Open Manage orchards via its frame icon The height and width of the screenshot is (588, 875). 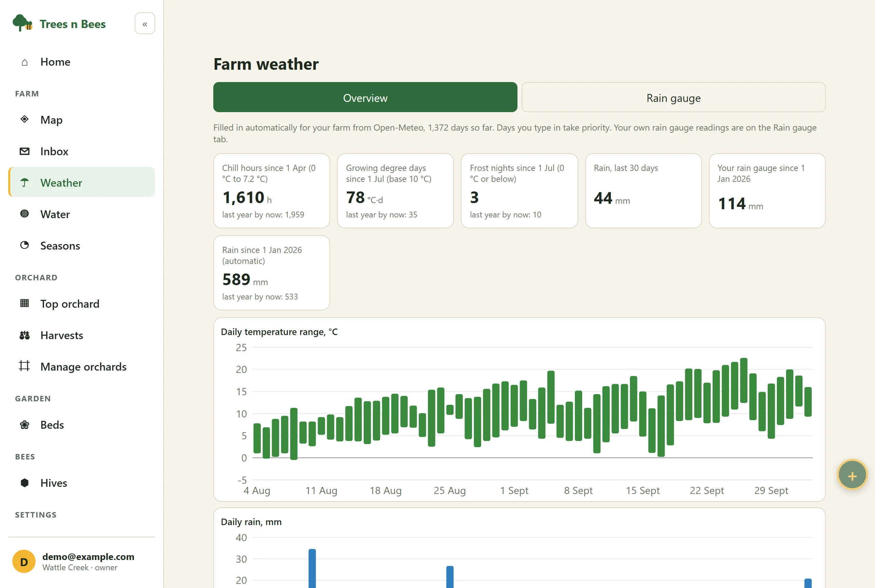pos(25,366)
